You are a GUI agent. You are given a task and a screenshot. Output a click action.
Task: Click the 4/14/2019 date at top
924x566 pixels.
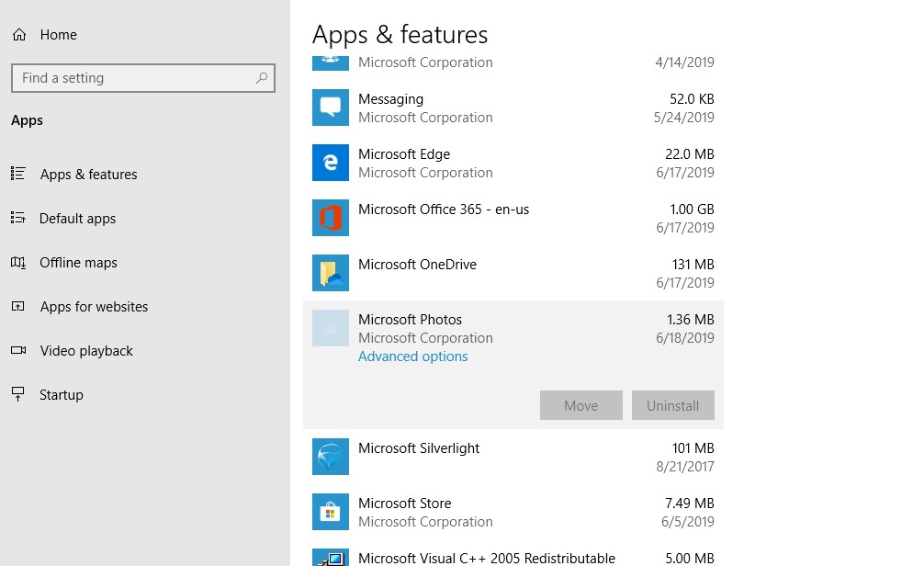pyautogui.click(x=685, y=62)
